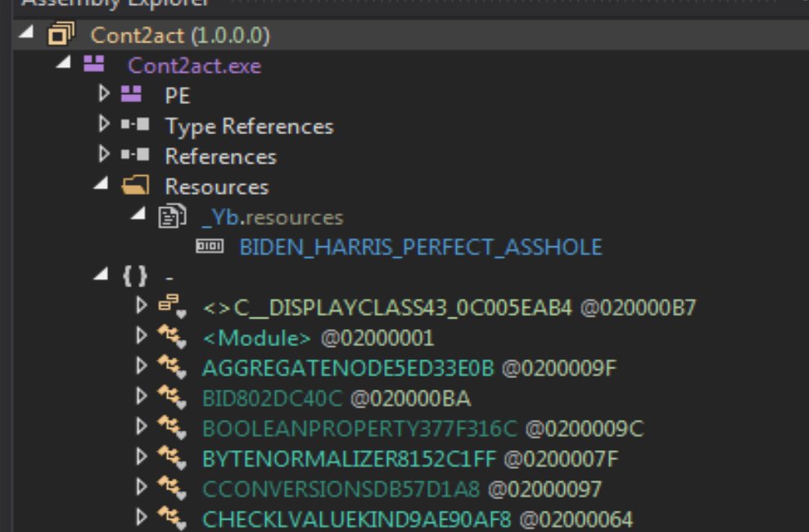Select the References tree label
The width and height of the screenshot is (809, 532).
pos(221,156)
